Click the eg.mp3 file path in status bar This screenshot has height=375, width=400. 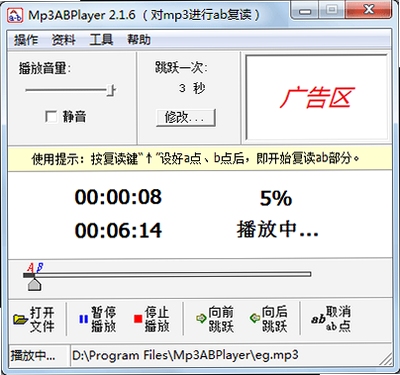185,355
